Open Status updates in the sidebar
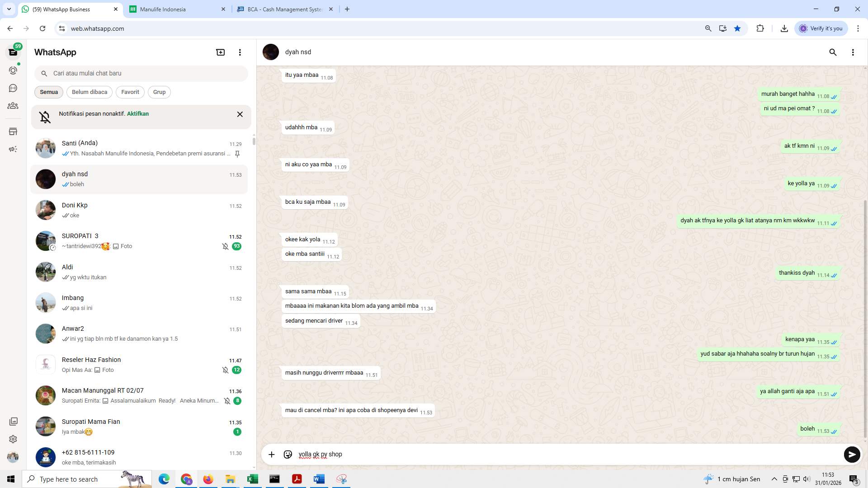 pyautogui.click(x=13, y=70)
